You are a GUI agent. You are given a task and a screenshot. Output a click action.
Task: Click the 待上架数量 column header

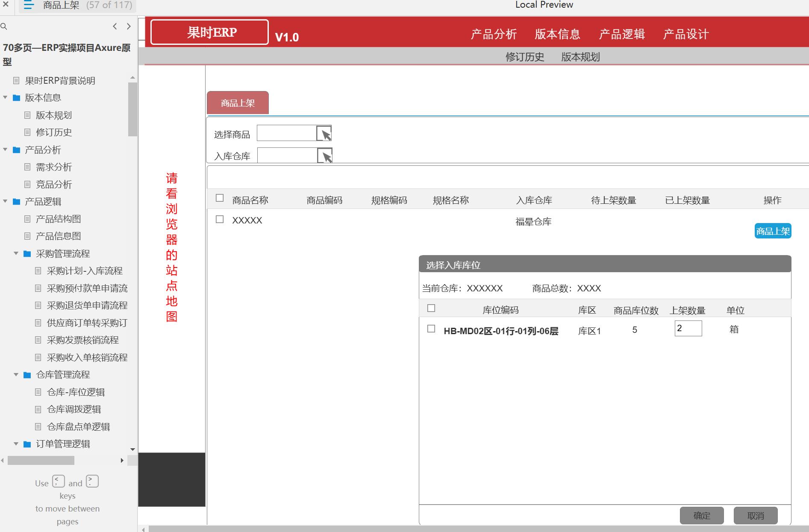[x=613, y=200]
